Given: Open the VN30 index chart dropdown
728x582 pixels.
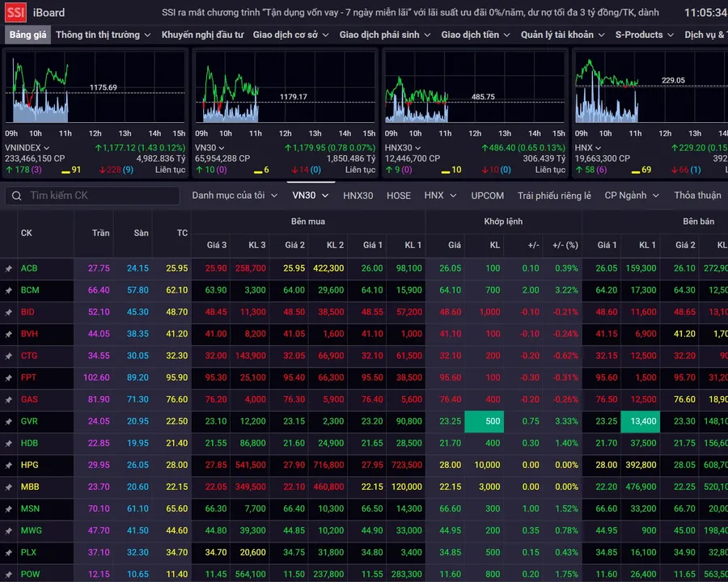Looking at the screenshot, I should (210, 148).
